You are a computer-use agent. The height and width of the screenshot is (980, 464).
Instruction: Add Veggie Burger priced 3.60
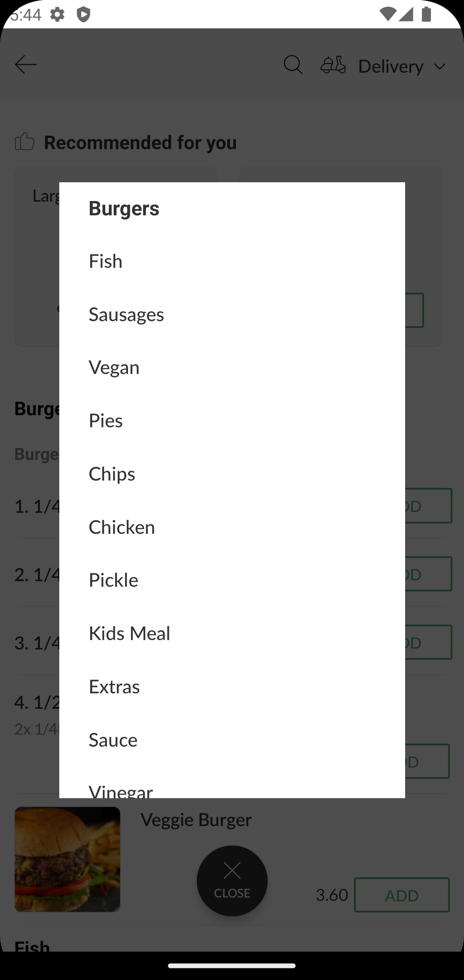click(x=402, y=895)
